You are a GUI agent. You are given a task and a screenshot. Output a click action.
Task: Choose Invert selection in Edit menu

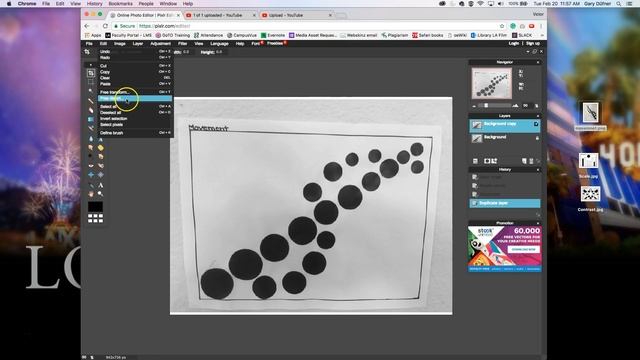[x=136, y=119]
